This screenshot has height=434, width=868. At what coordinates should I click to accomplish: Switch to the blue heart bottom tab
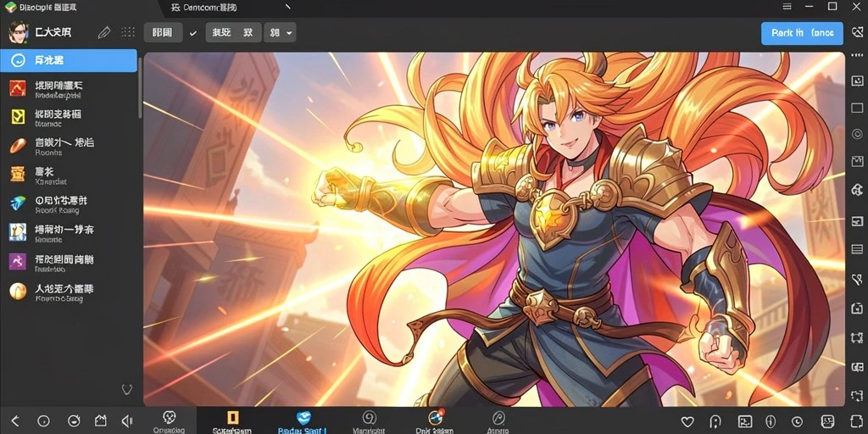(x=303, y=422)
